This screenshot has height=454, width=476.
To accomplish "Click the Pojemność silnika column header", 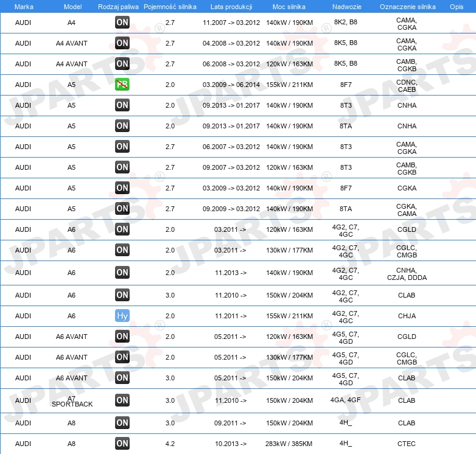I will [x=170, y=7].
